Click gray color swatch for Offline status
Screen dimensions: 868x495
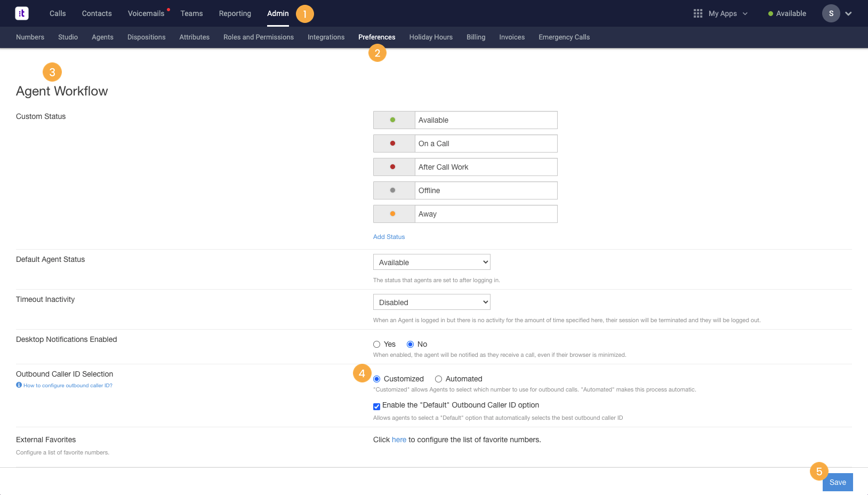click(x=394, y=190)
